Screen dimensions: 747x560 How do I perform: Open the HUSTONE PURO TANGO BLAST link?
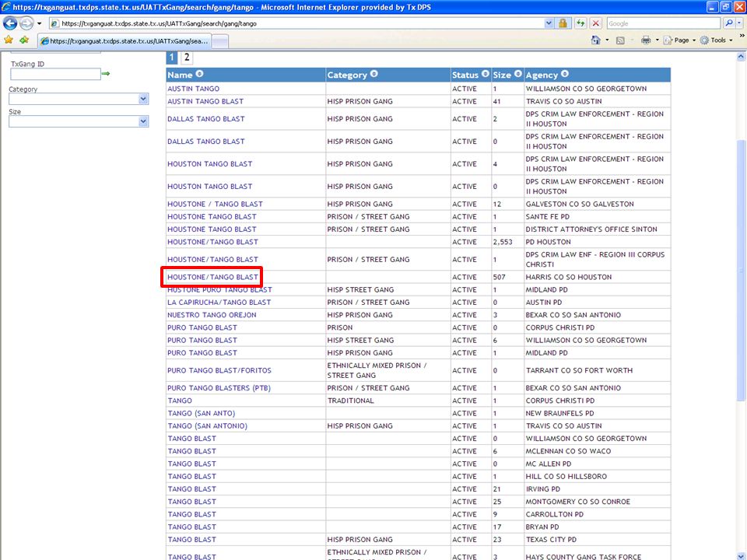coord(219,289)
